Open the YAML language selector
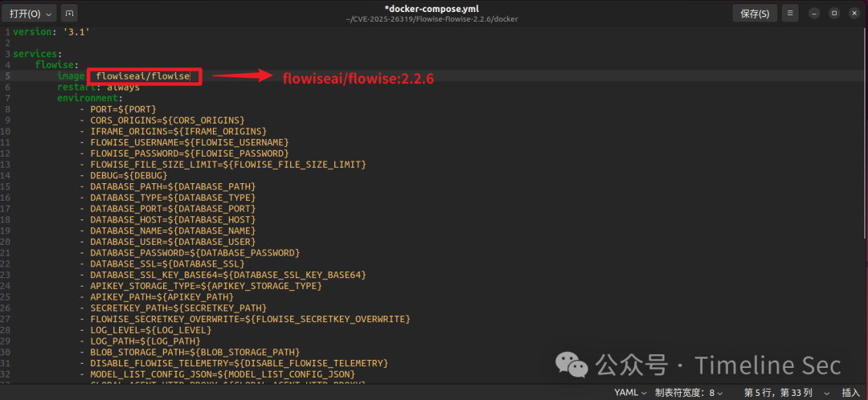 (631, 392)
